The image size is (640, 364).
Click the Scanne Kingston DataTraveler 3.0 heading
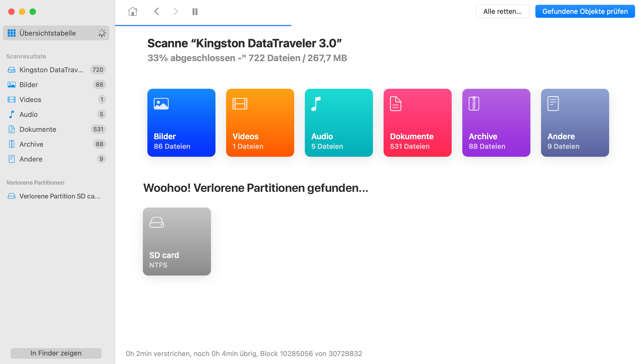[x=245, y=43]
